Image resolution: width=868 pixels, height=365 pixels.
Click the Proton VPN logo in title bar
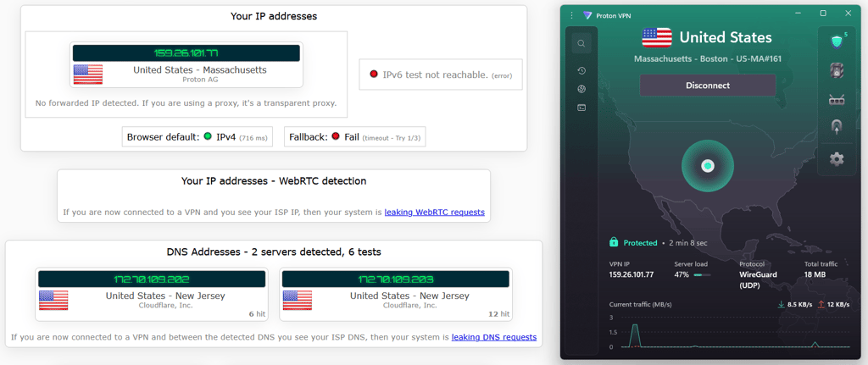[x=587, y=15]
